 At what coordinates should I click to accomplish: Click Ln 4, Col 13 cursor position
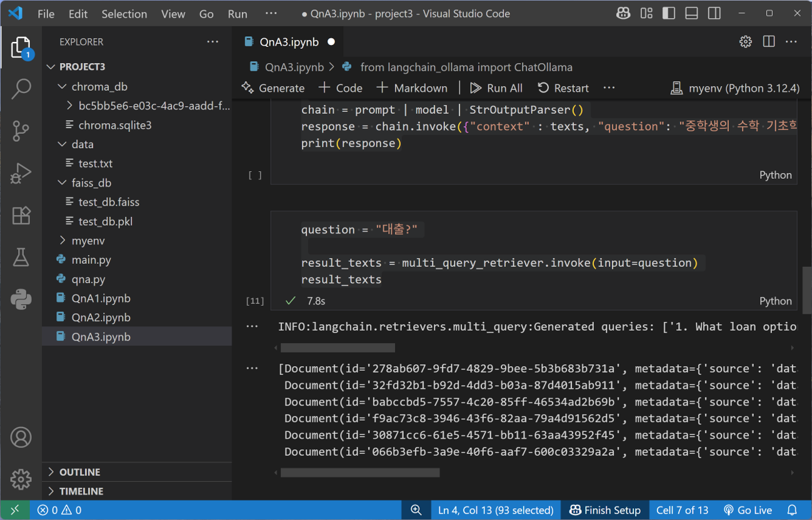[496, 510]
